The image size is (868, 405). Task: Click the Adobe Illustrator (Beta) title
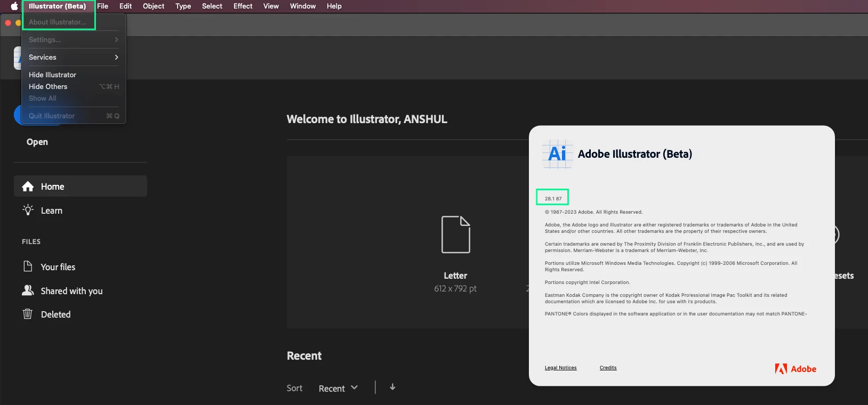click(x=635, y=154)
